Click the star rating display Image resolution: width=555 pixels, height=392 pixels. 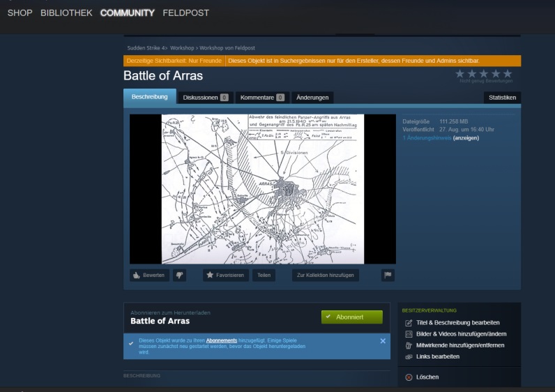click(483, 74)
